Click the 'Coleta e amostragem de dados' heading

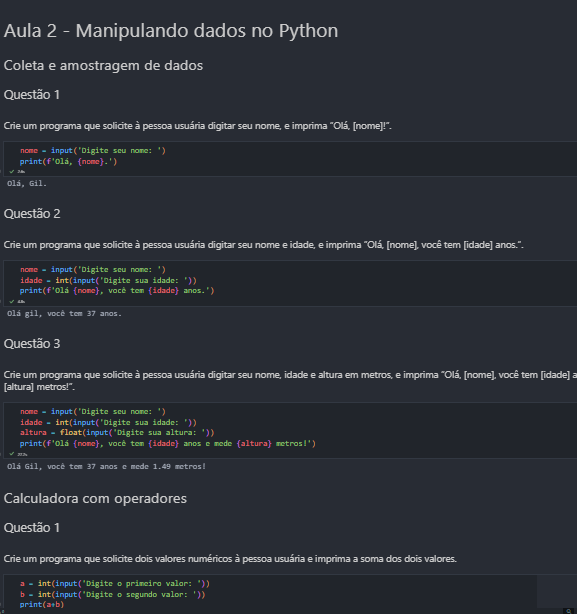click(x=103, y=65)
